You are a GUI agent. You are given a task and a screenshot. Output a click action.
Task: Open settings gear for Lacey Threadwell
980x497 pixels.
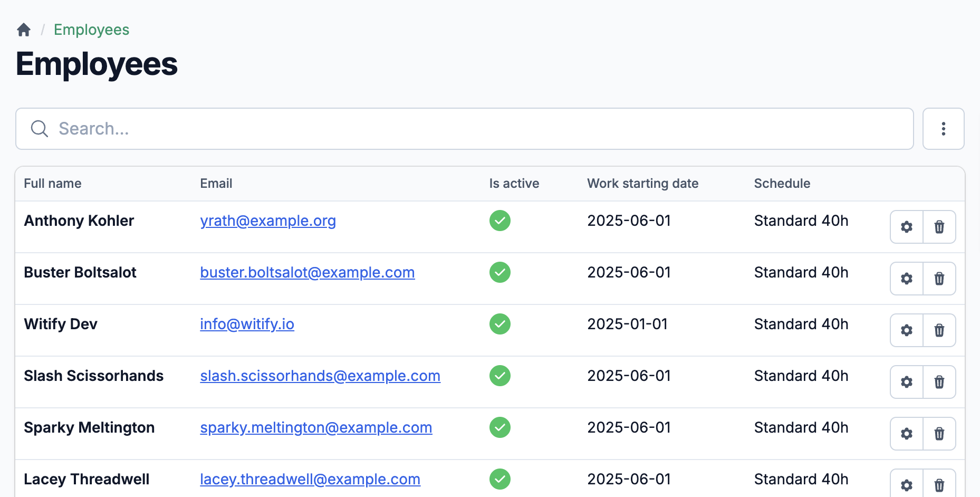(907, 484)
